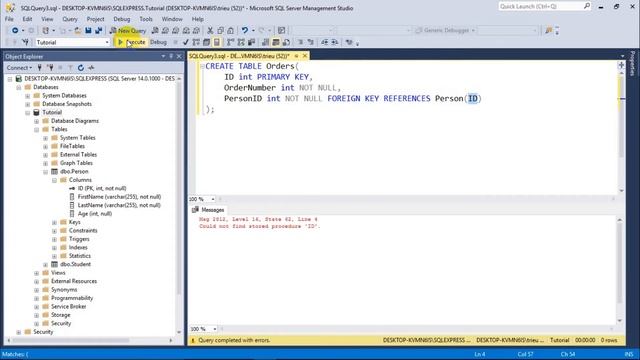Screen dimensions: 640x360
Task: Collapse the Tutorial database node
Action: click(x=28, y=113)
